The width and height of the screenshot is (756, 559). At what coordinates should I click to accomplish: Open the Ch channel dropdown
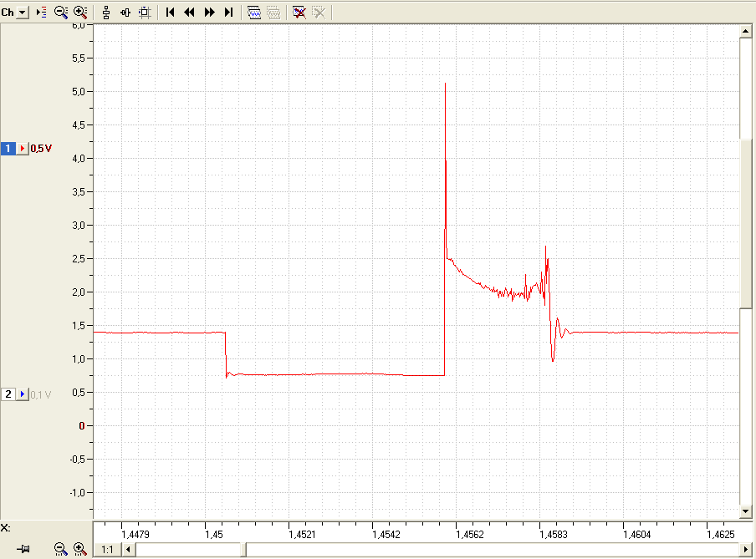click(x=23, y=13)
